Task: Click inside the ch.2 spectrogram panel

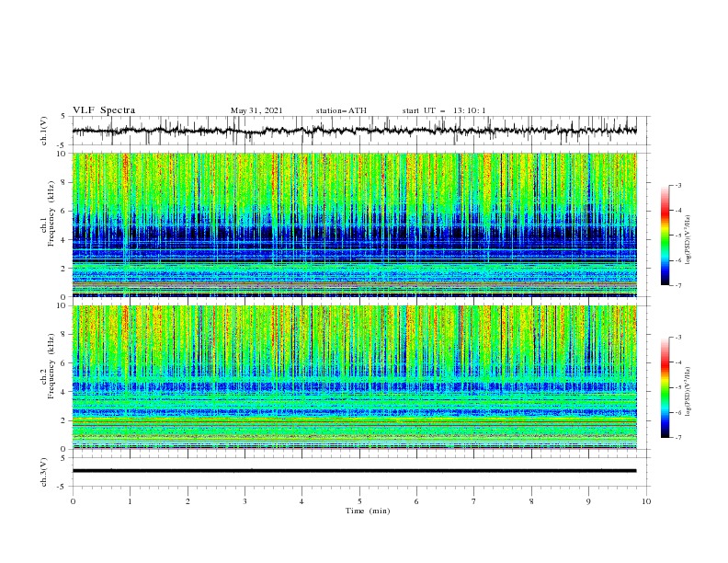Action: click(x=354, y=377)
